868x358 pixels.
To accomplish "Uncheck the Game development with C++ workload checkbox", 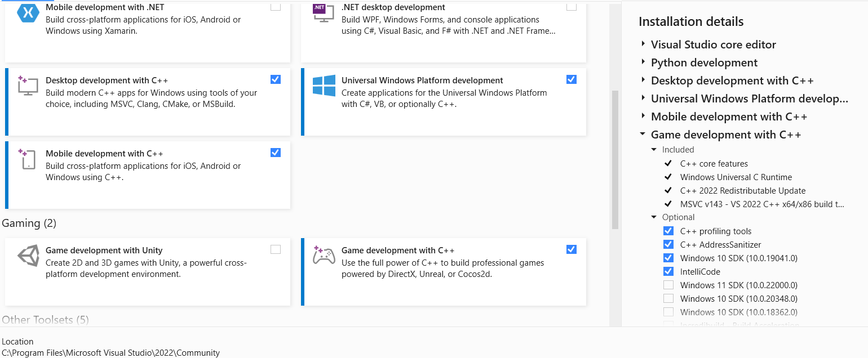I will pyautogui.click(x=572, y=249).
